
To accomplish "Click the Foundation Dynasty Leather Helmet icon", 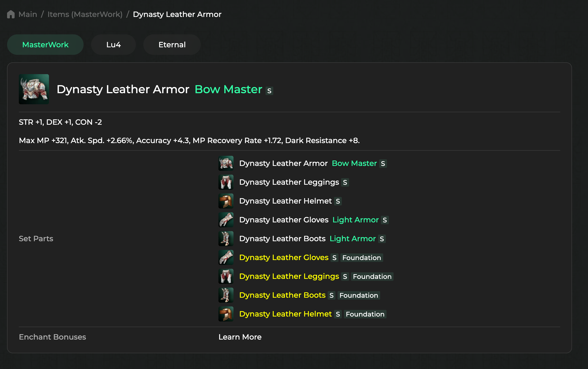I will (226, 314).
